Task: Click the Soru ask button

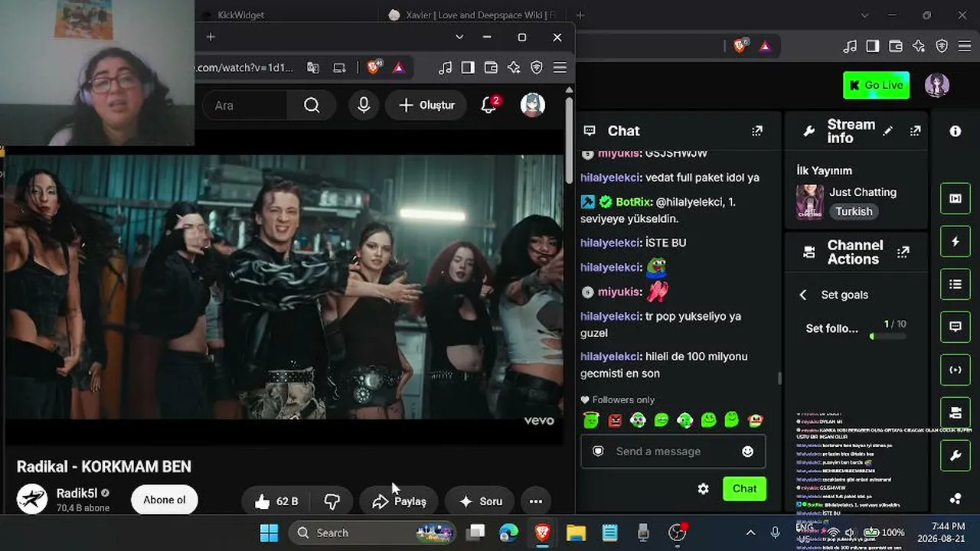Action: point(480,501)
